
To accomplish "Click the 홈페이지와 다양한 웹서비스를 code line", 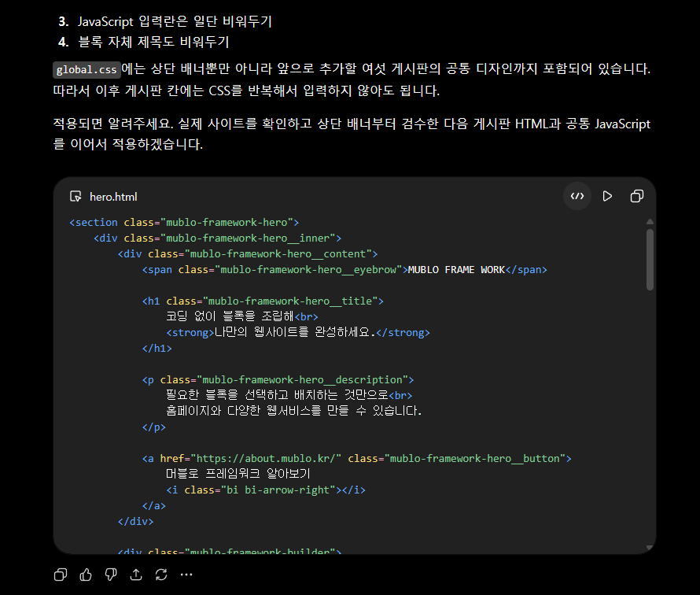I will pyautogui.click(x=293, y=411).
